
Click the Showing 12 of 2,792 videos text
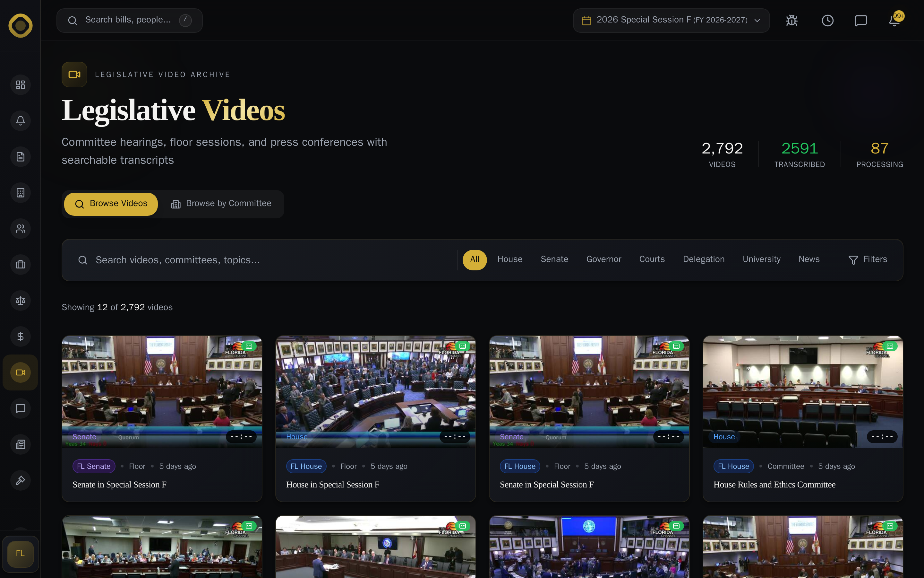pos(117,307)
